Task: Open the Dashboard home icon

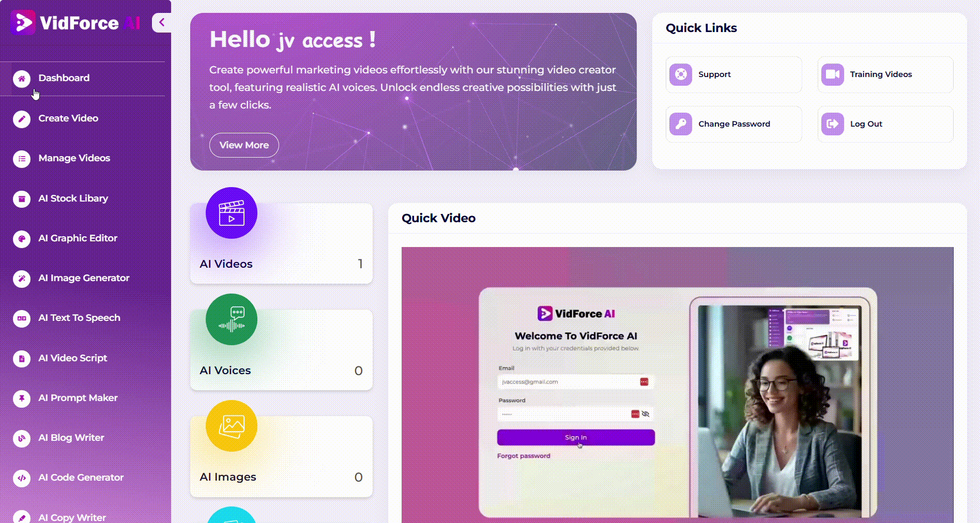Action: point(22,79)
